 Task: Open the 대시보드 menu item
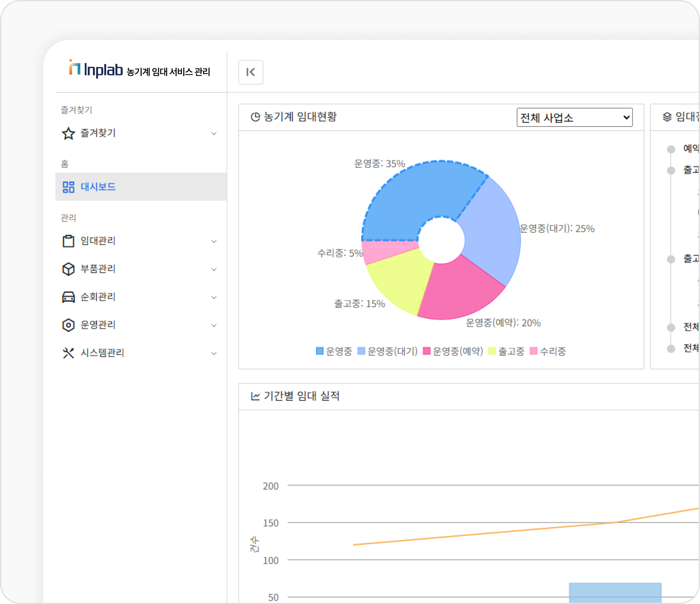pyautogui.click(x=98, y=187)
